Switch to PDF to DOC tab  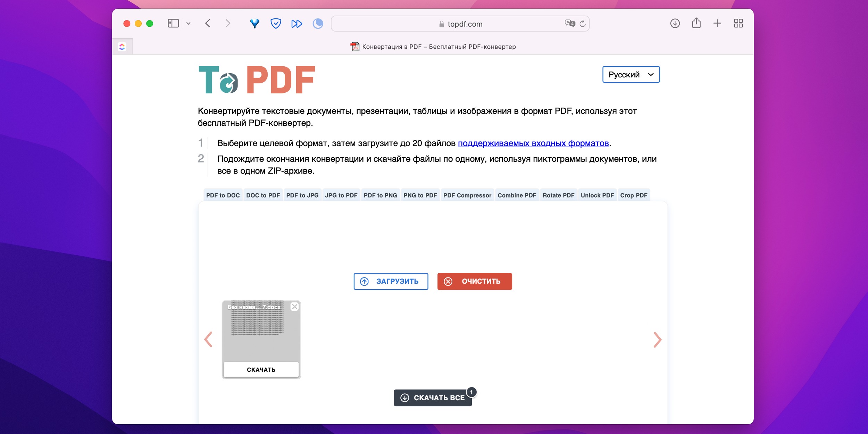tap(223, 195)
